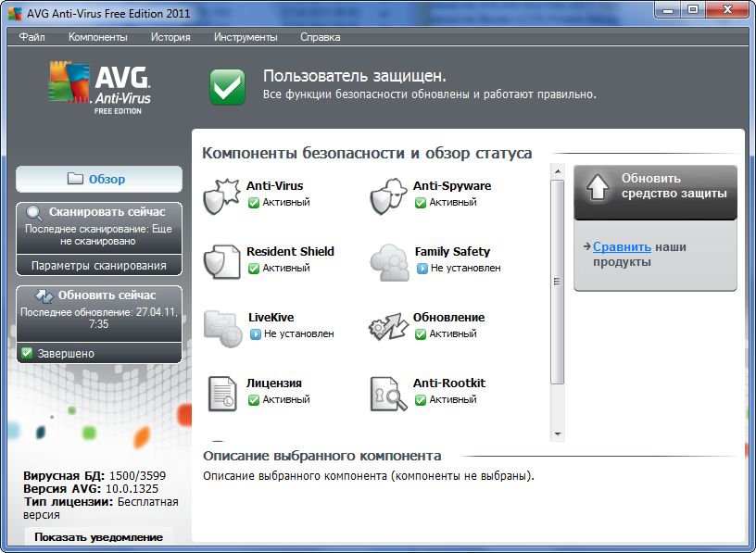The height and width of the screenshot is (553, 756).
Task: Click the Resident Shield component label
Action: [290, 251]
